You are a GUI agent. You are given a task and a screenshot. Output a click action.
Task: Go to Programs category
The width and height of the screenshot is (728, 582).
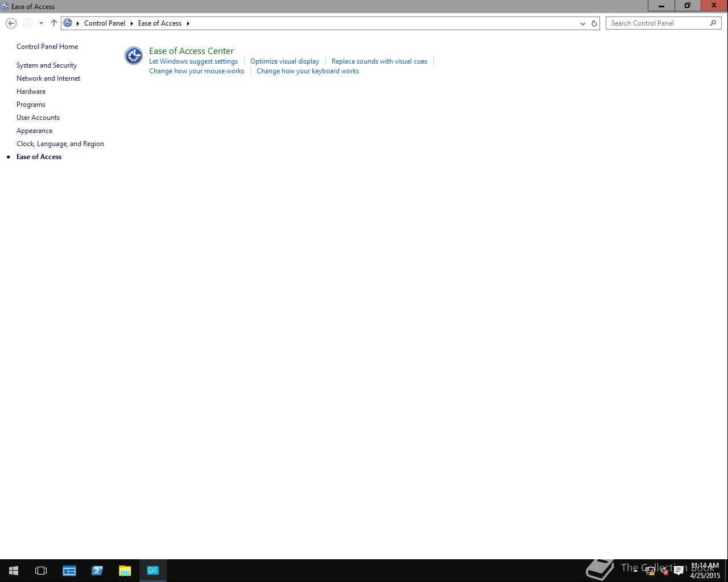(x=31, y=105)
